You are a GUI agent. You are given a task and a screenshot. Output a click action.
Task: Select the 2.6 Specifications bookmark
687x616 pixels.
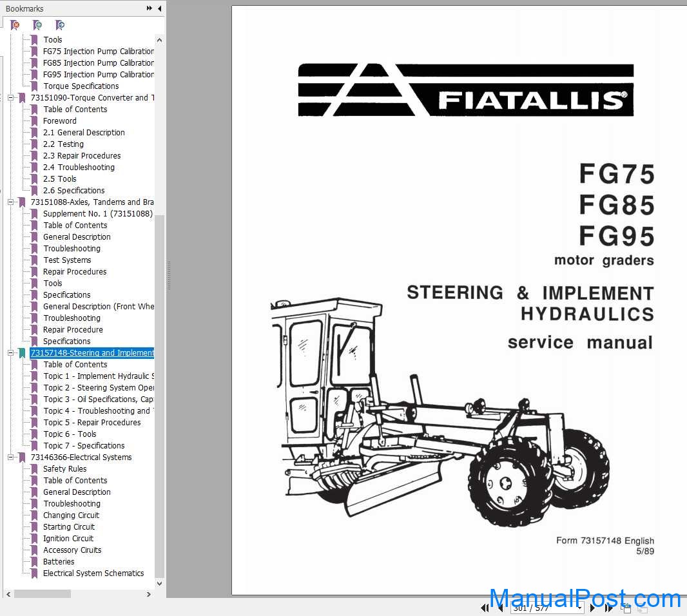pyautogui.click(x=73, y=191)
